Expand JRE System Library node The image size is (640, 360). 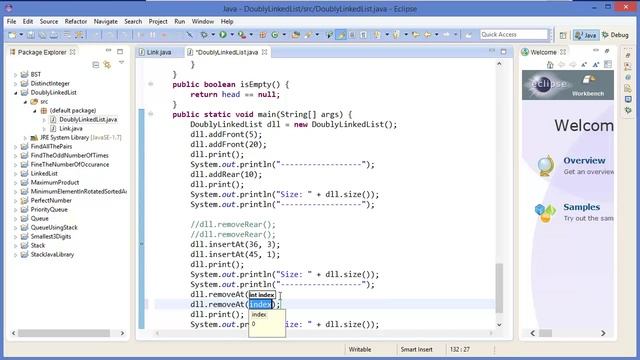click(25, 138)
